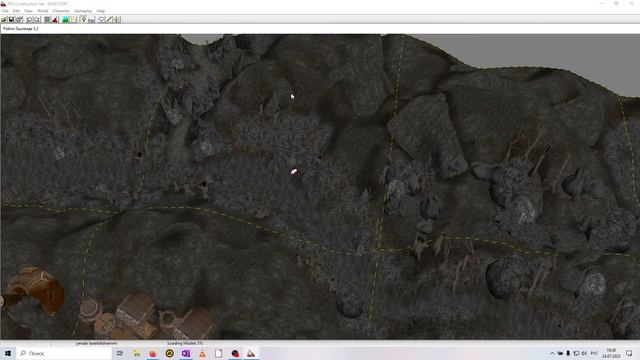This screenshot has width=640, height=360.
Task: Show hidden system tray icons
Action: tap(552, 353)
